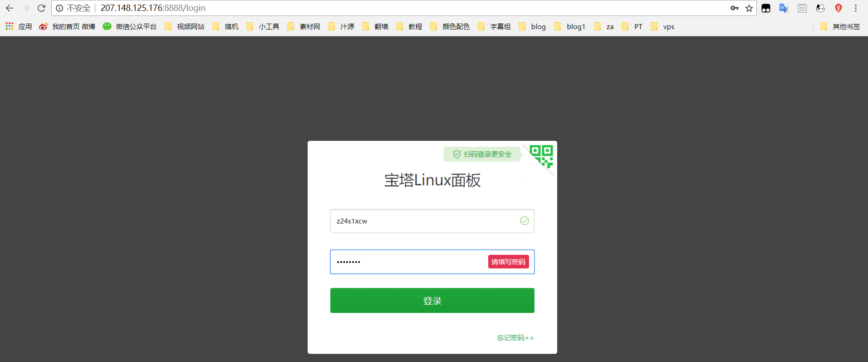Open the 视频网站 bookmark folder

[185, 27]
